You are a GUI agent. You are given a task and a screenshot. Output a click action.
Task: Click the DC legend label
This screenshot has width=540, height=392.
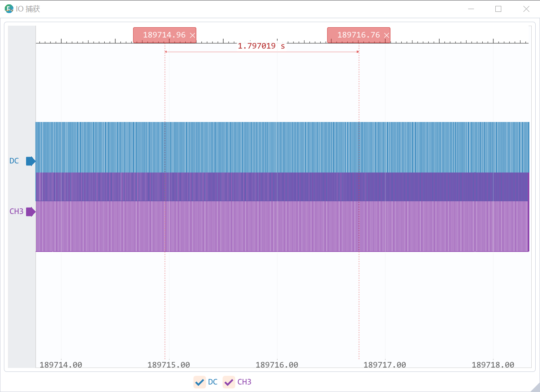pos(213,382)
